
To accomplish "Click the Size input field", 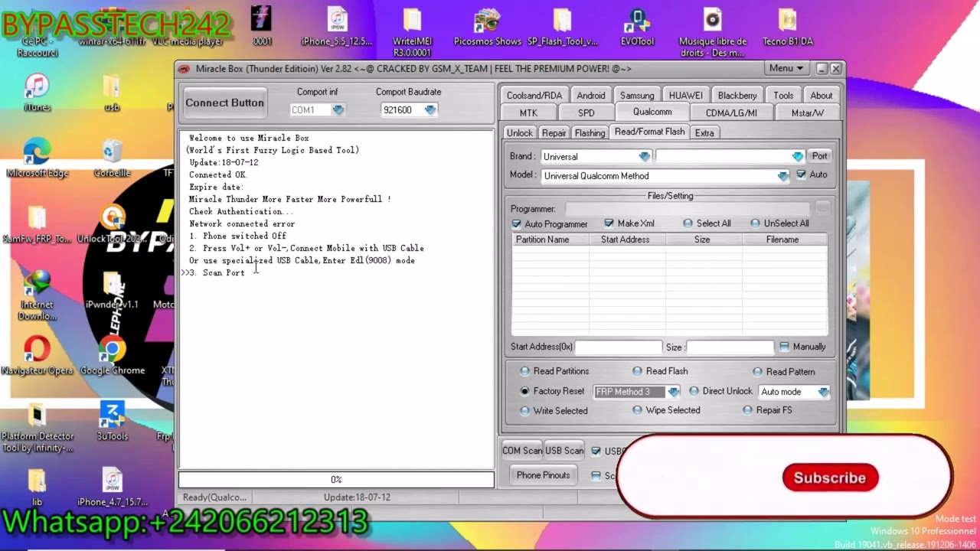I will pyautogui.click(x=730, y=347).
